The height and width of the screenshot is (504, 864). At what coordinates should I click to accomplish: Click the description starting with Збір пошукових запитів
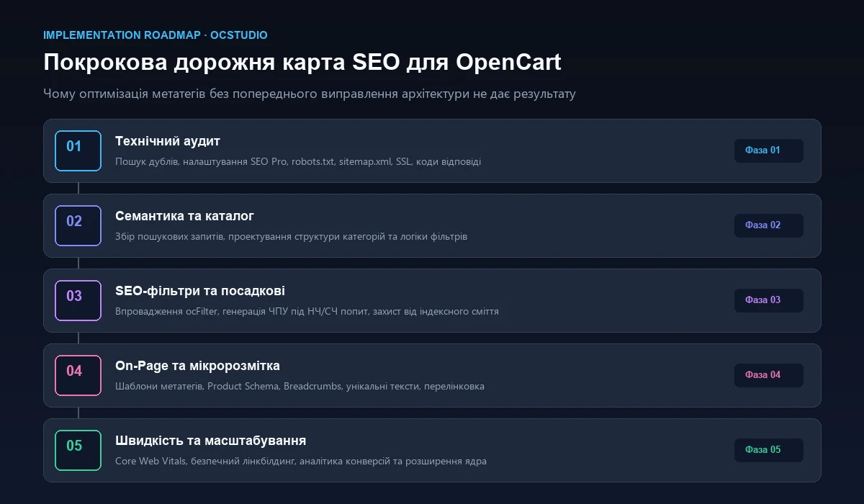coord(291,237)
